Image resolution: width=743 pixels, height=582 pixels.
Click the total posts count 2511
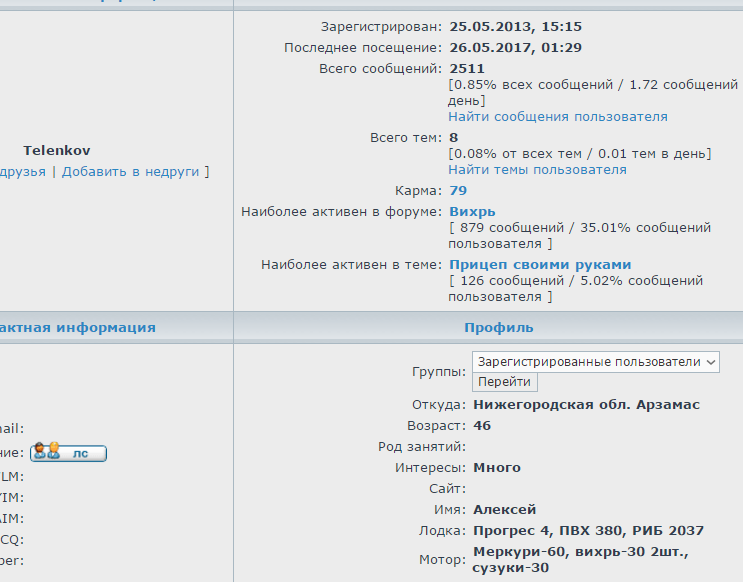pos(467,68)
